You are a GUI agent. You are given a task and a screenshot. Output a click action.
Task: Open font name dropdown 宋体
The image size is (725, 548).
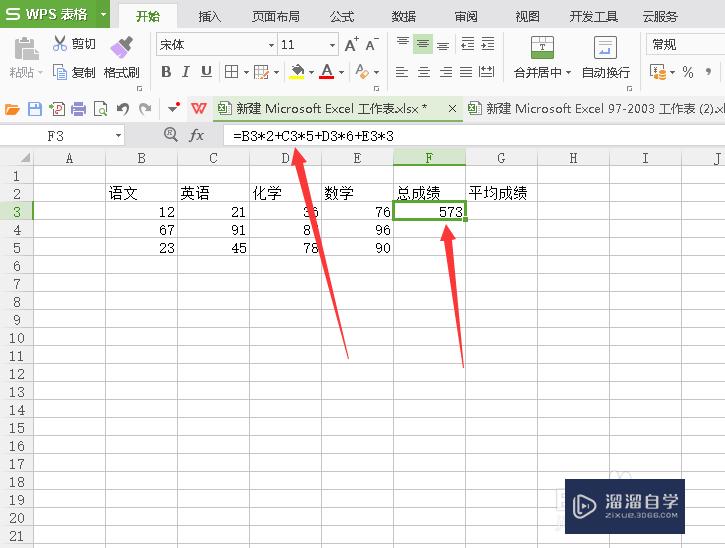coord(271,45)
